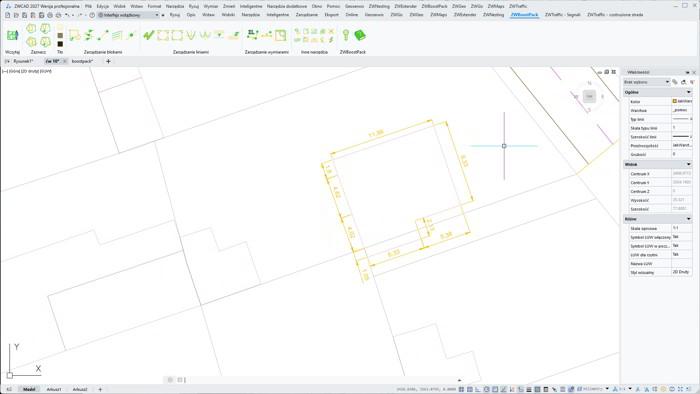Collapse the Ogólne properties section

[688, 92]
